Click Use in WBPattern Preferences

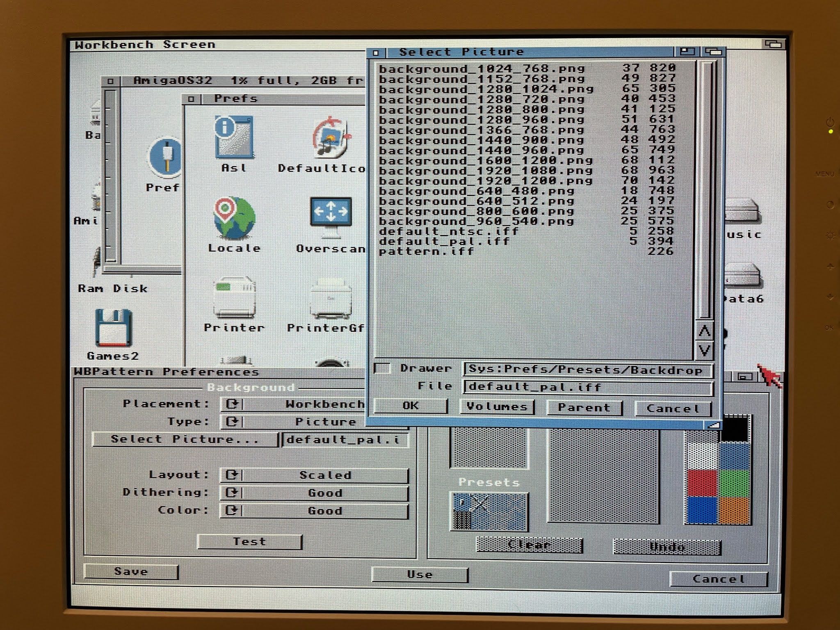pyautogui.click(x=420, y=575)
